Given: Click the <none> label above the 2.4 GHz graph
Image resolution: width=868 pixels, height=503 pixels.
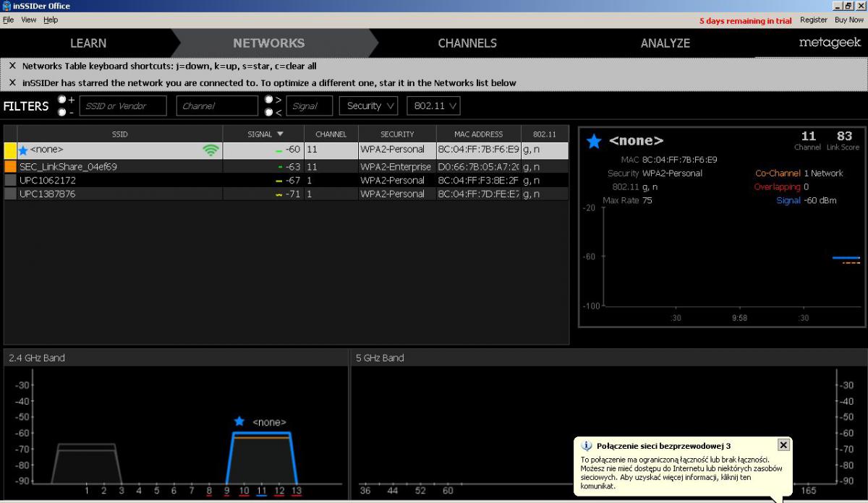Looking at the screenshot, I should click(x=269, y=422).
